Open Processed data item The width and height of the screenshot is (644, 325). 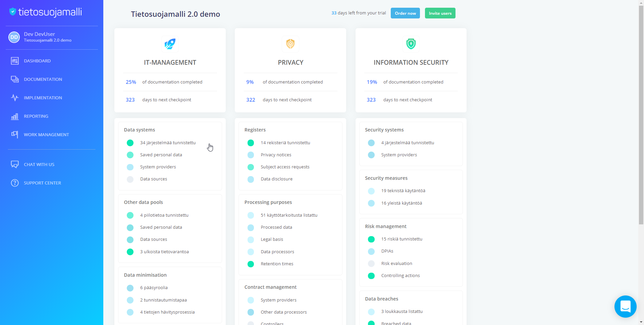276,227
